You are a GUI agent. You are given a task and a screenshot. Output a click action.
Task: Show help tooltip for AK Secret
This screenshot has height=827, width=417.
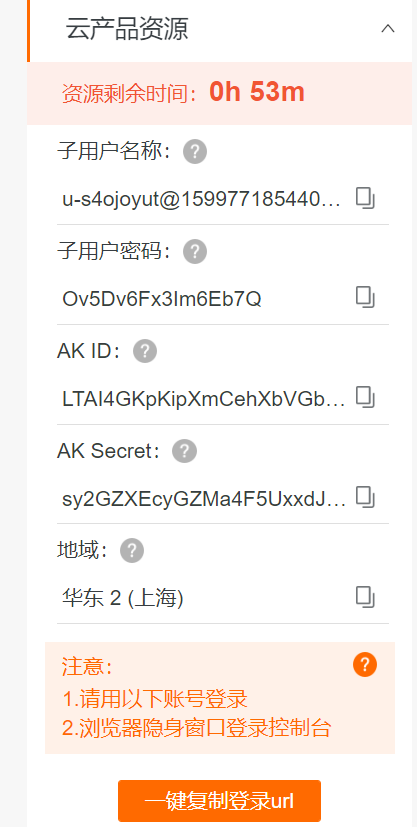(x=185, y=450)
